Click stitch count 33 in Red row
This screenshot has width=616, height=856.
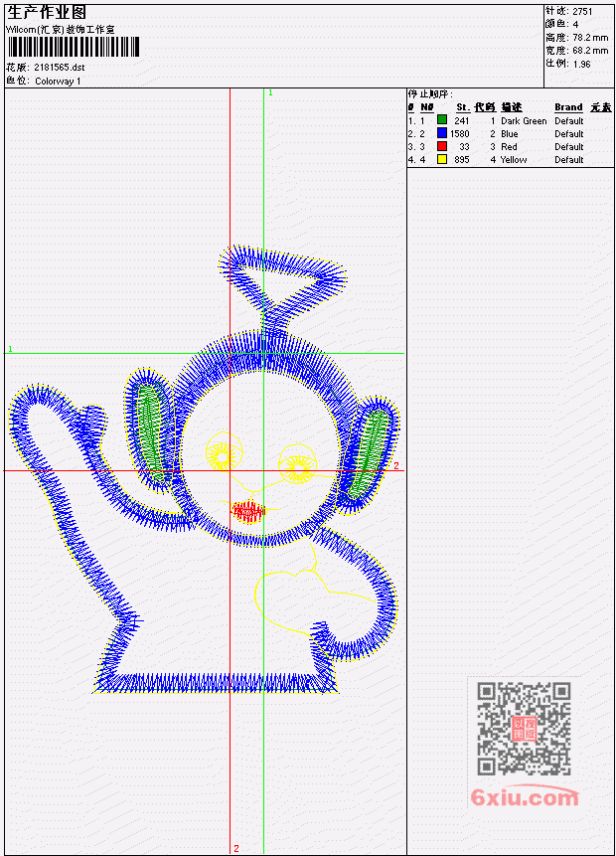coord(464,147)
